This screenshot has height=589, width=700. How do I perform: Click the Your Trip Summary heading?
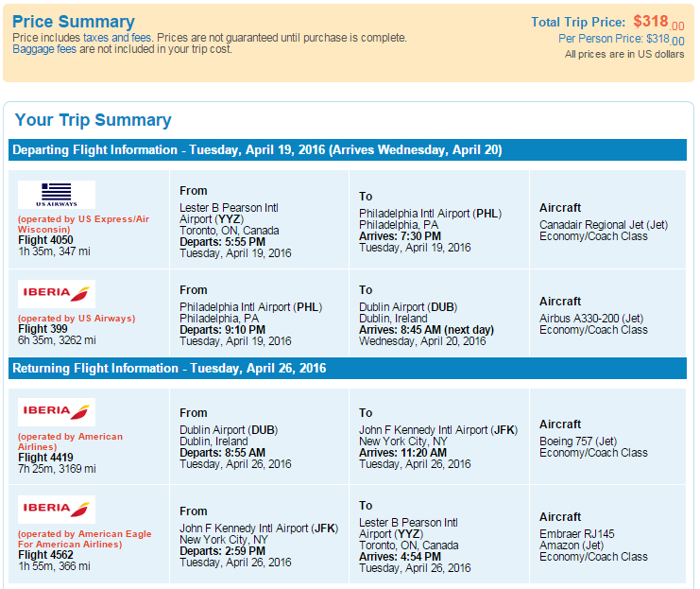93,120
